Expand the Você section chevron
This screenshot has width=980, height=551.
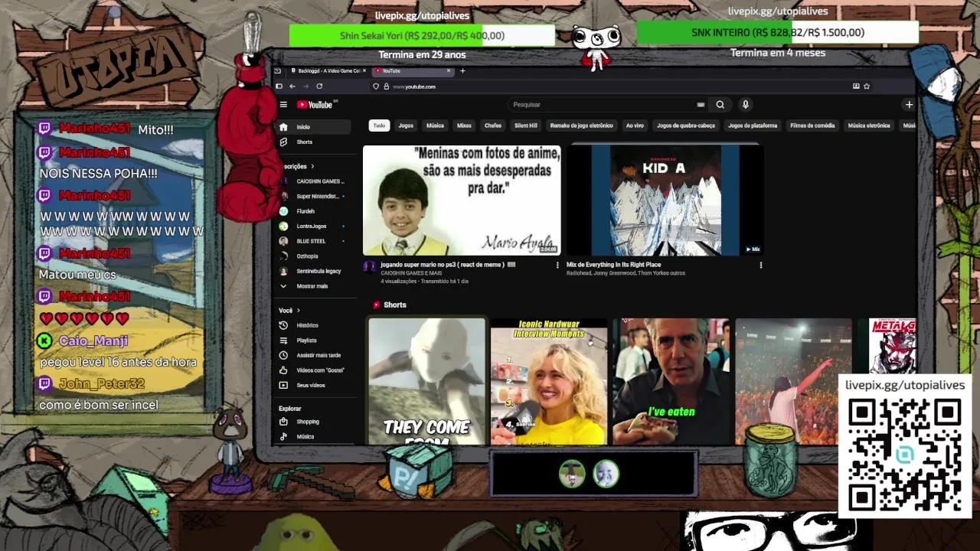pyautogui.click(x=298, y=310)
